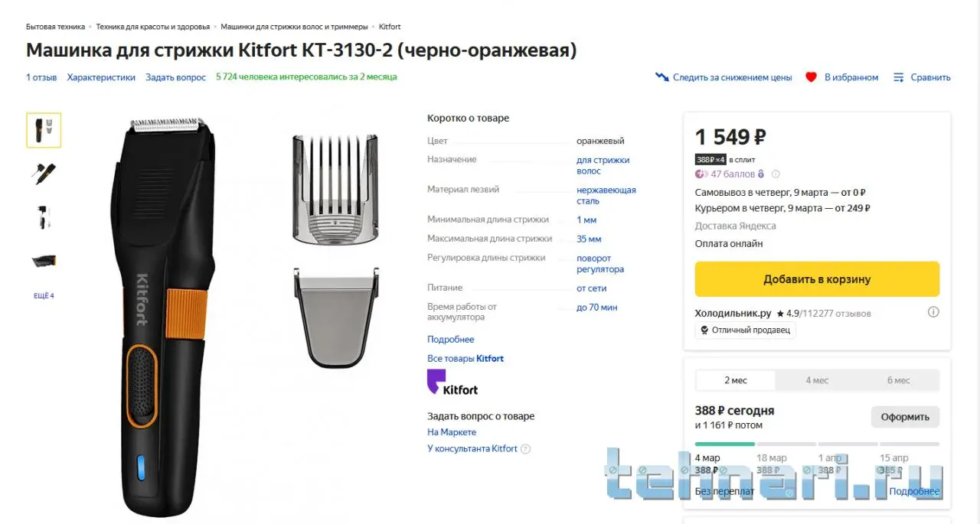
Task: Click the info icon next to 47 баллов
Action: [776, 174]
